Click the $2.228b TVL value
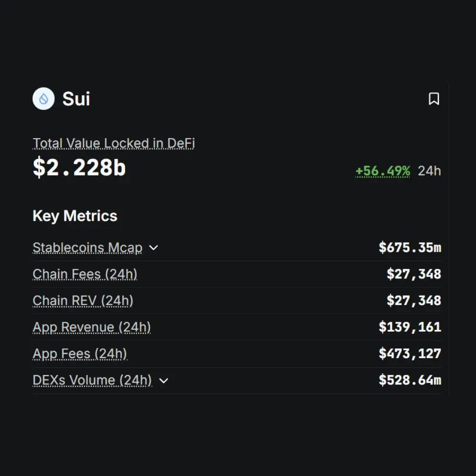Image resolution: width=476 pixels, height=476 pixels. click(79, 168)
